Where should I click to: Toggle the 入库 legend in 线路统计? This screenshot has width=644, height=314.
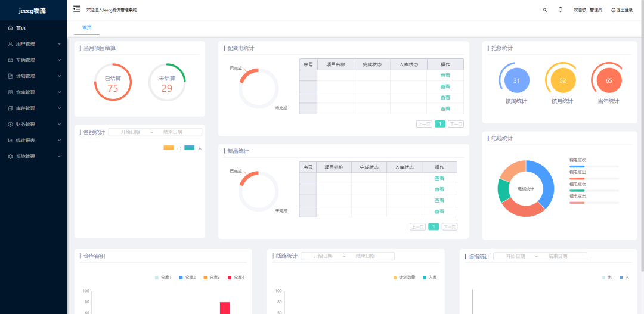click(x=430, y=278)
